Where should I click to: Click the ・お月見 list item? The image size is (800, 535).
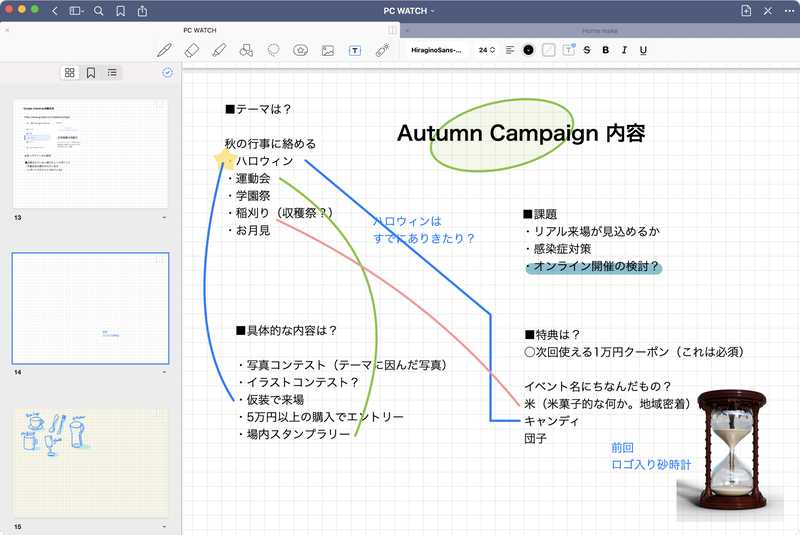tap(248, 231)
